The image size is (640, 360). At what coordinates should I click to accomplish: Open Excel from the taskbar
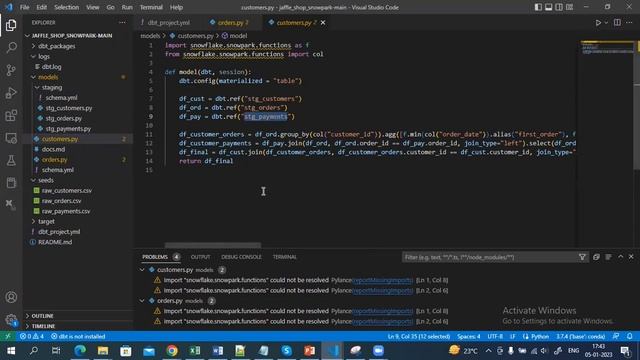point(195,351)
